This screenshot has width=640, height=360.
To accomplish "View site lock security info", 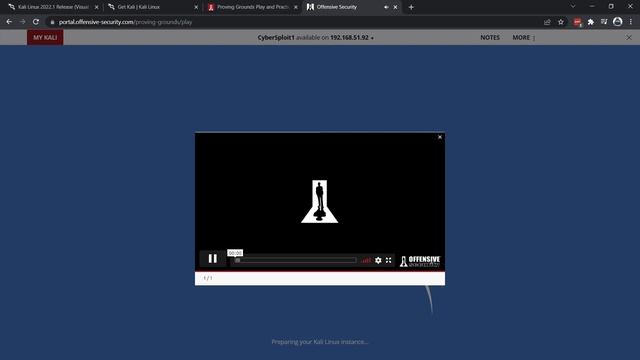I will [x=52, y=22].
